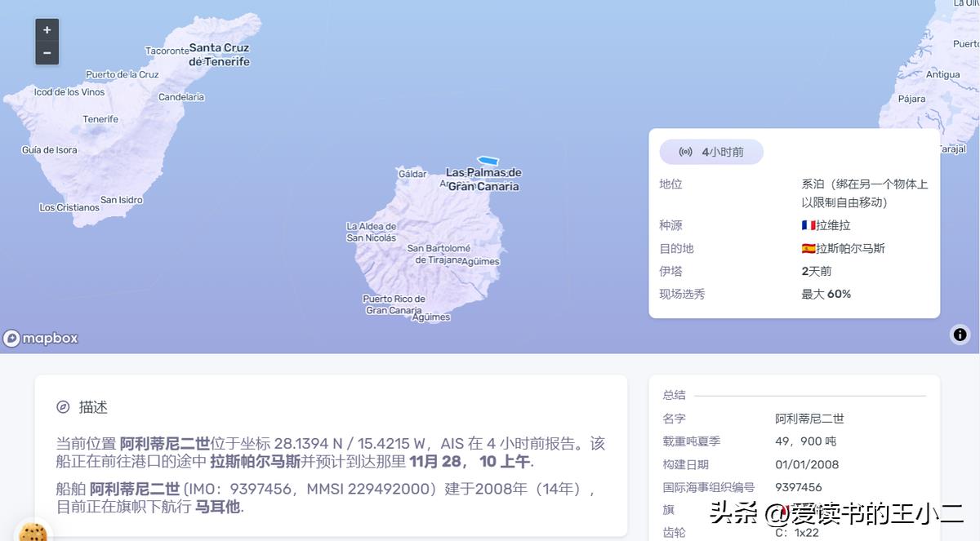Open the map attribution info icon
The height and width of the screenshot is (541, 980).
(x=960, y=335)
